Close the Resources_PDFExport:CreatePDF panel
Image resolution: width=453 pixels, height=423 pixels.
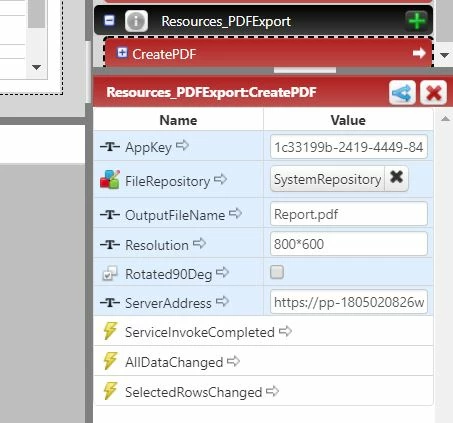(x=433, y=92)
